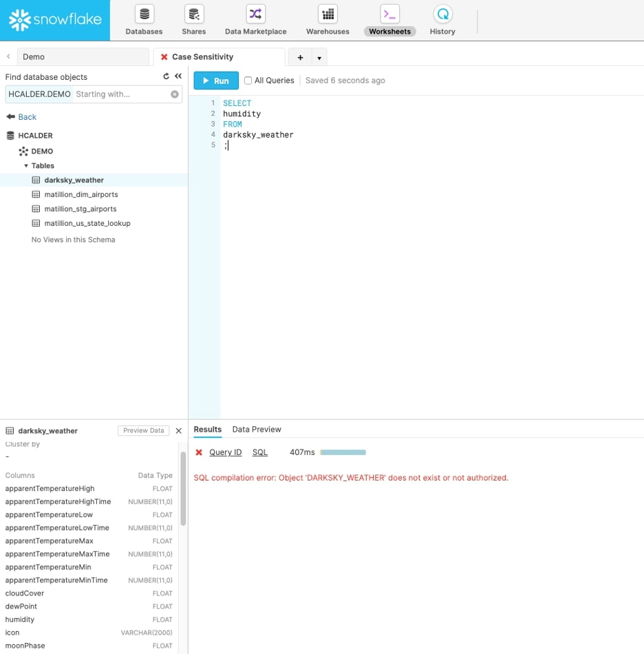The width and height of the screenshot is (644, 654).
Task: Refresh the database objects list
Action: click(167, 76)
